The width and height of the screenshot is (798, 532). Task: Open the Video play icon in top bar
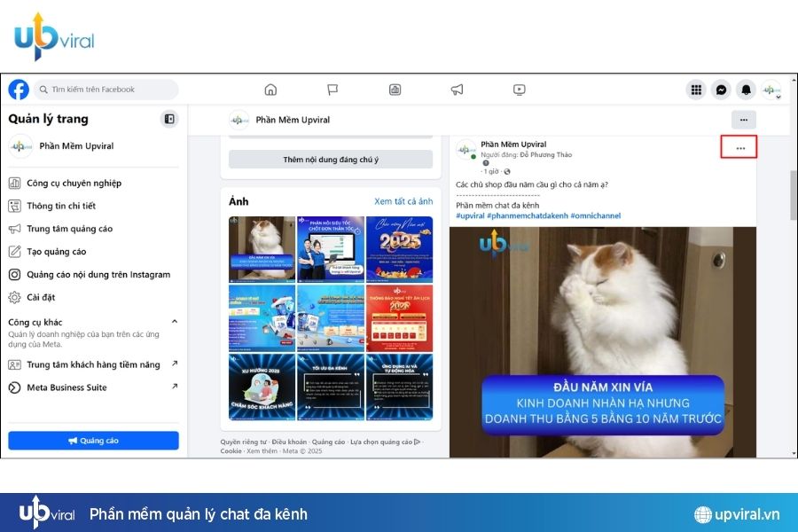click(x=519, y=90)
